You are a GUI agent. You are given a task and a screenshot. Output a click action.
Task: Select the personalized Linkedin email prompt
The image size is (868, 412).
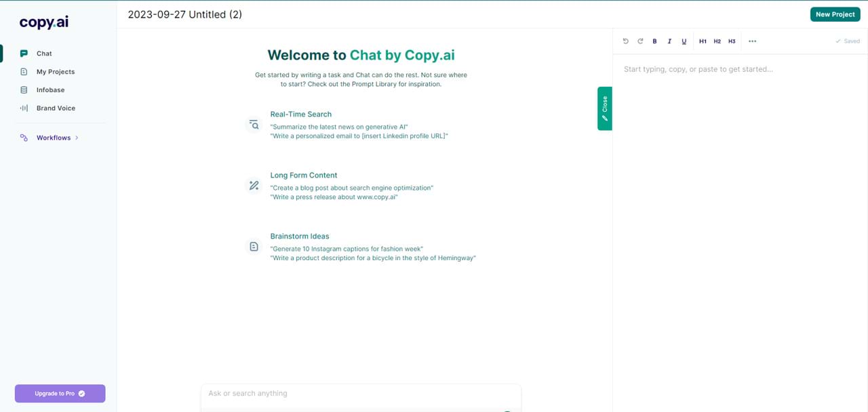click(x=359, y=136)
